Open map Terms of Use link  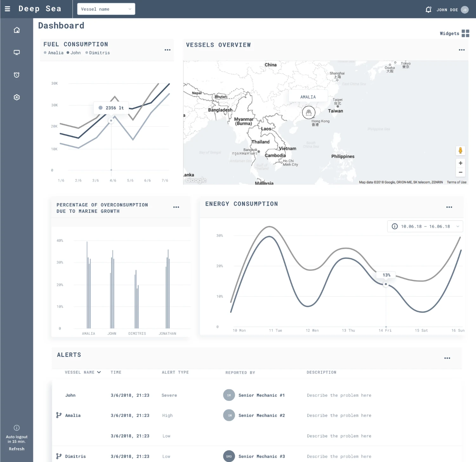[457, 182]
